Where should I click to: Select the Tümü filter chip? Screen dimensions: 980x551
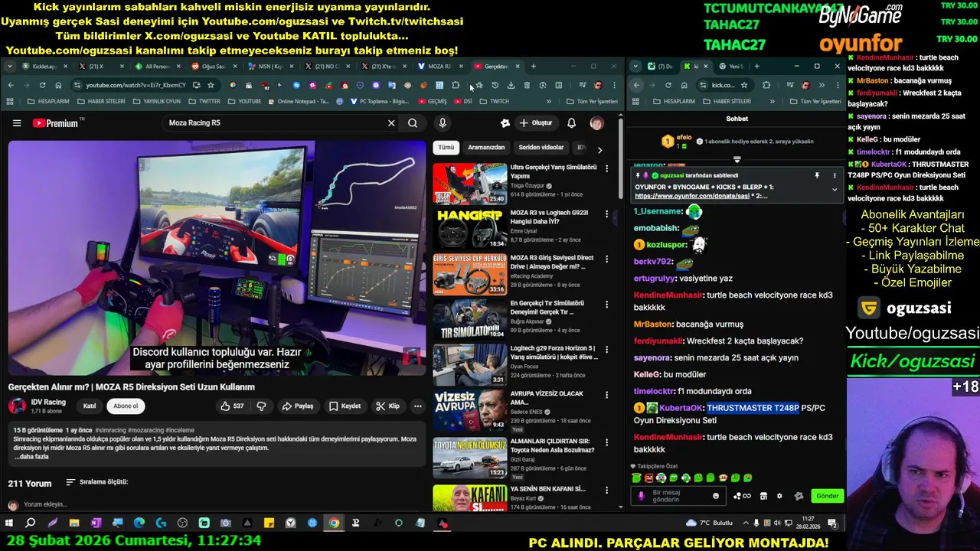[x=446, y=148]
